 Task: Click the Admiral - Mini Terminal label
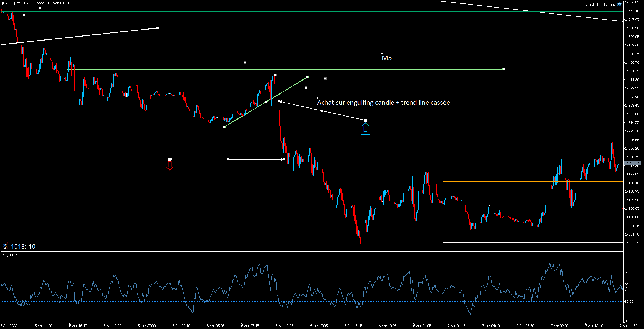click(599, 4)
